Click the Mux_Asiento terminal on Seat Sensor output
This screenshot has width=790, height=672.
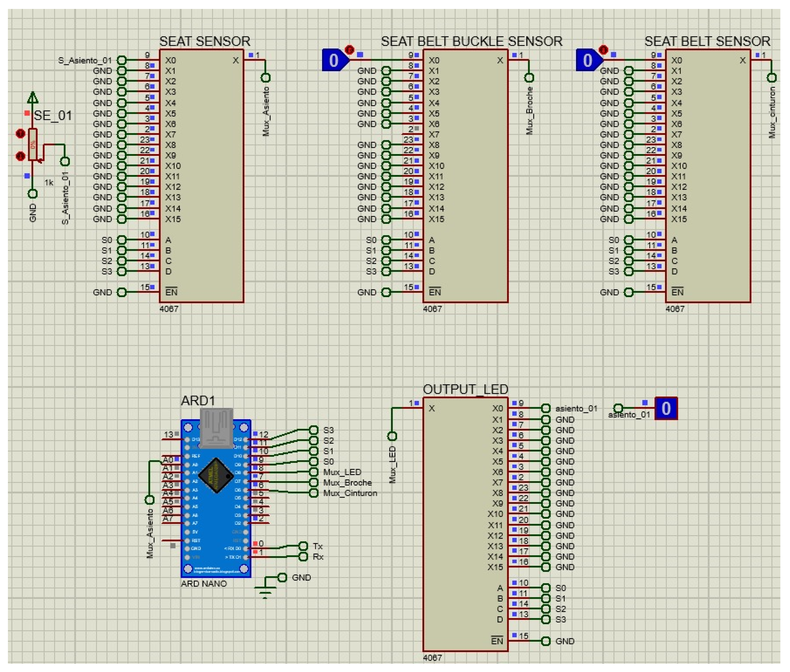pyautogui.click(x=265, y=78)
